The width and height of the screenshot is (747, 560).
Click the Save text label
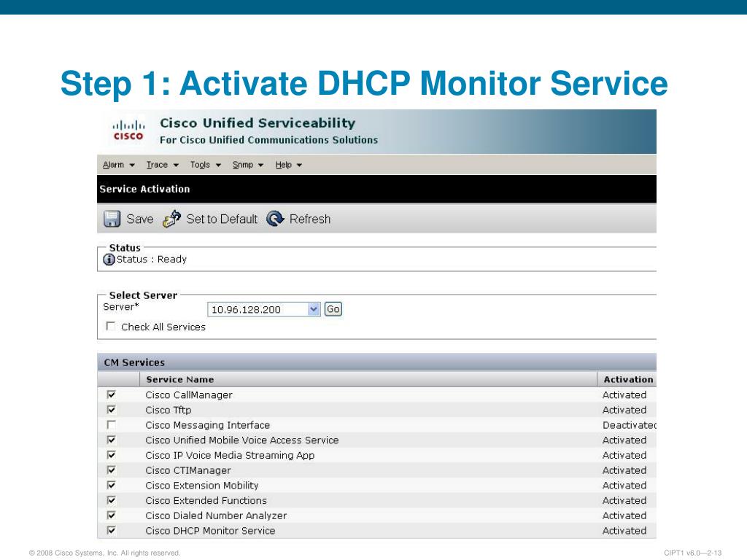tap(140, 219)
